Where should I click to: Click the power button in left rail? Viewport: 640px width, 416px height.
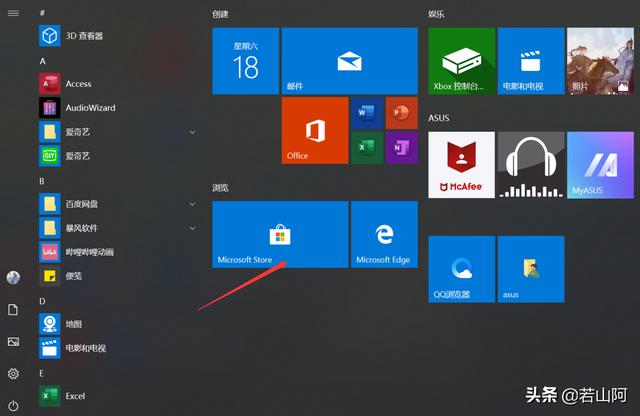pyautogui.click(x=13, y=405)
